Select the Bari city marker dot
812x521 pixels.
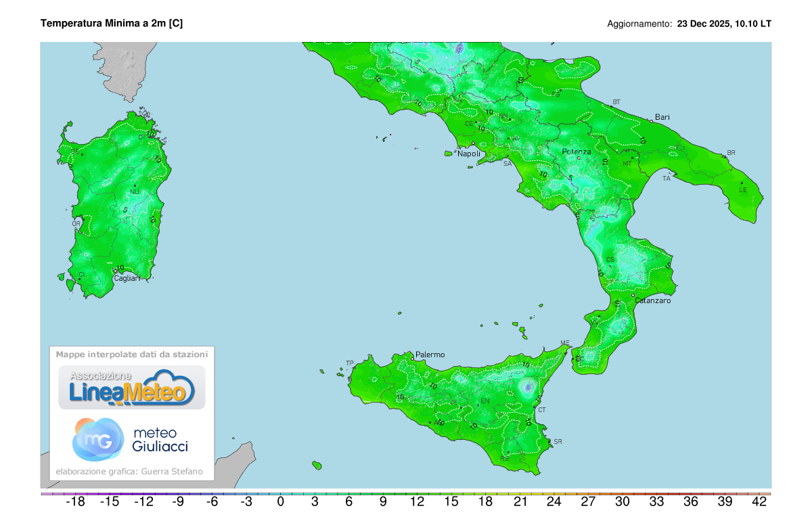[x=651, y=122]
